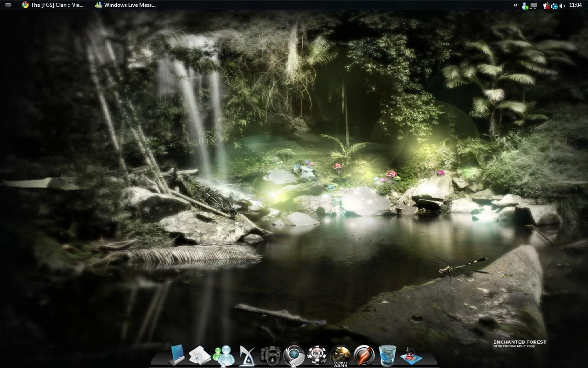Screen dimensions: 588x368
Task: Check the battery power tray icon
Action: click(546, 6)
